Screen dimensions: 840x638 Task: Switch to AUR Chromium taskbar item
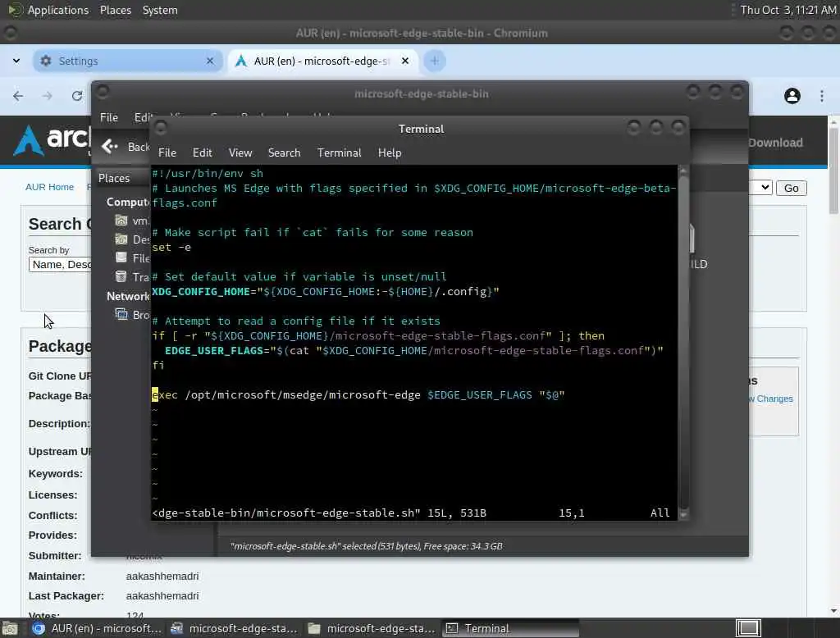97,628
